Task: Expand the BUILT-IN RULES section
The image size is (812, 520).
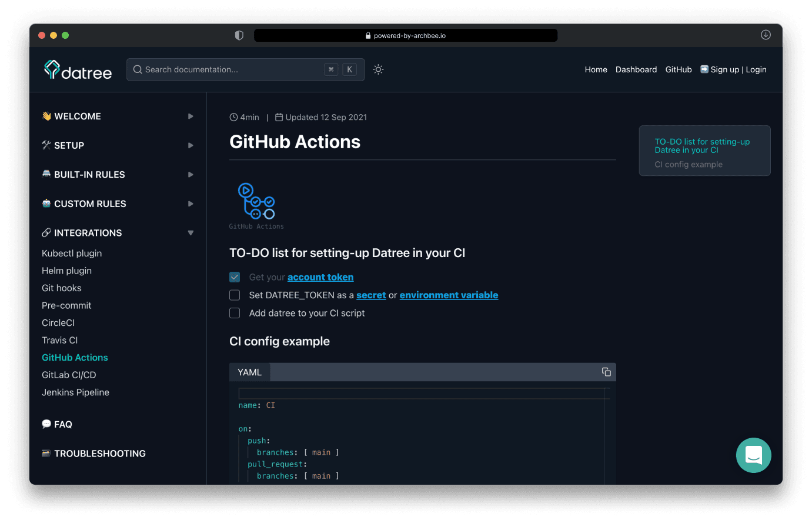Action: 191,175
